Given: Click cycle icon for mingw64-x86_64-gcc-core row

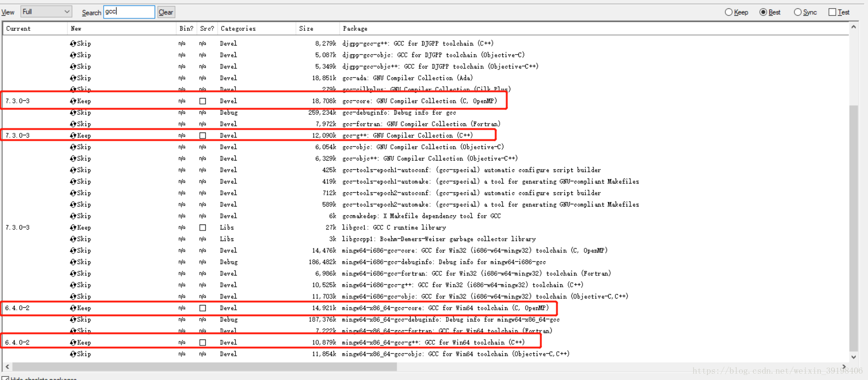Looking at the screenshot, I should [73, 308].
